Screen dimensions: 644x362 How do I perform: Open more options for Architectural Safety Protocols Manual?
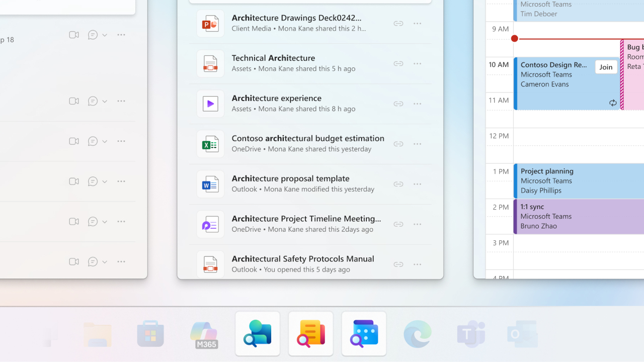tap(417, 264)
